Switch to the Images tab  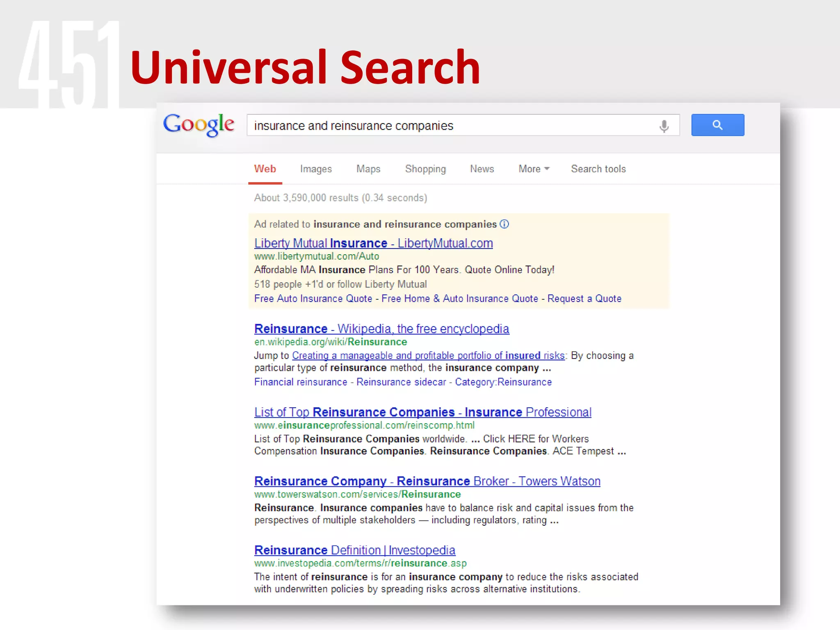[316, 169]
